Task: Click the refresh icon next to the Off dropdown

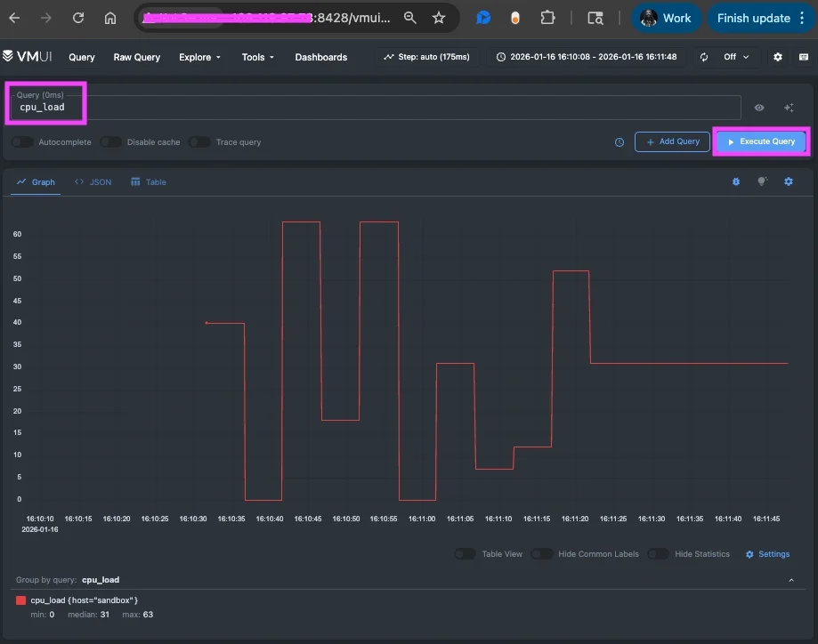Action: pos(702,56)
